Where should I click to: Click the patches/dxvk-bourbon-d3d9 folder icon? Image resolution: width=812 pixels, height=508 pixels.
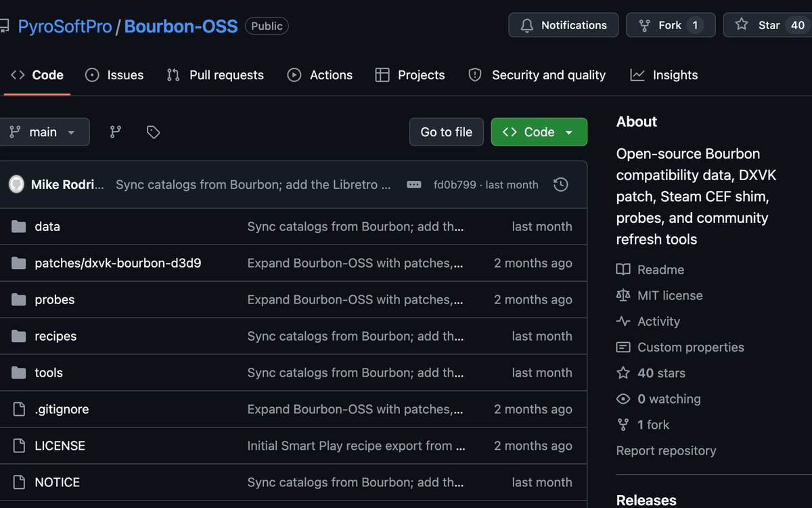19,263
